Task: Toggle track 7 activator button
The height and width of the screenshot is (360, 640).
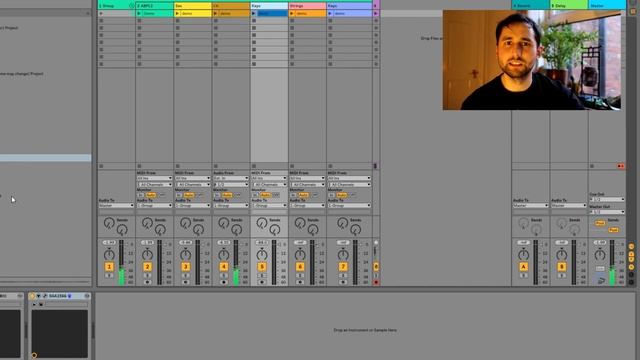Action: (343, 267)
